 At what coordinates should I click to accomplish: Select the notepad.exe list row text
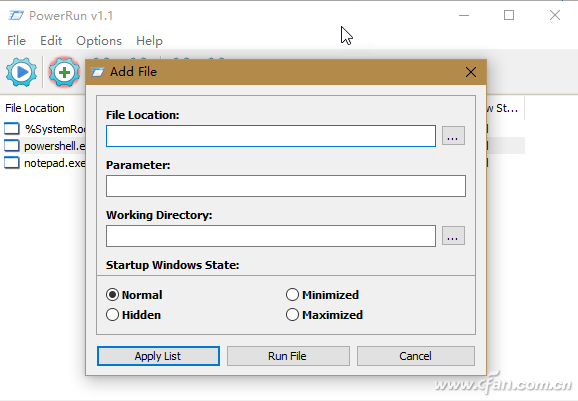click(55, 163)
